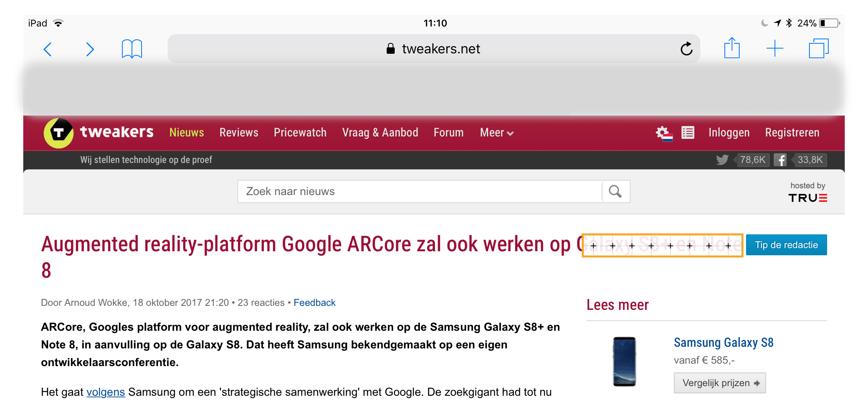Check the battery status indicator
Viewport: 868px width, 405px height.
pyautogui.click(x=829, y=23)
